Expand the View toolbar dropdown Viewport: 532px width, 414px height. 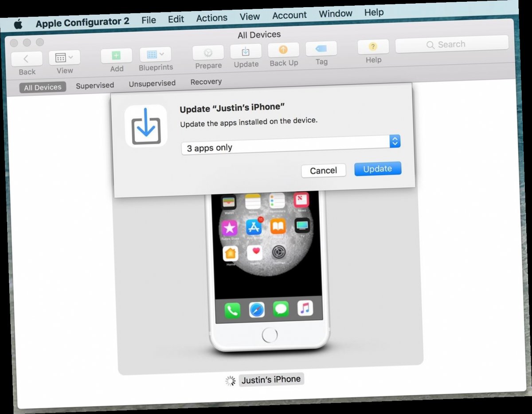point(65,57)
